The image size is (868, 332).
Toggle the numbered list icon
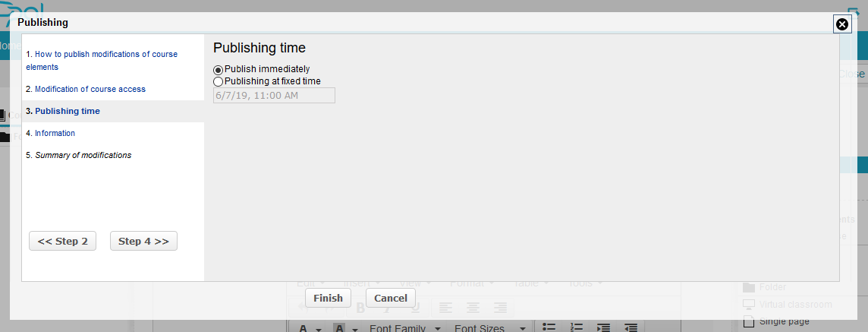(577, 327)
